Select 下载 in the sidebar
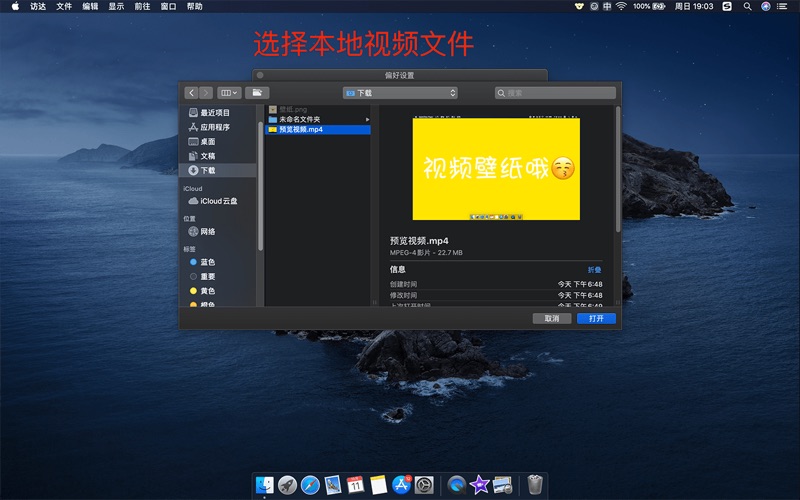800x500 pixels. (217, 170)
